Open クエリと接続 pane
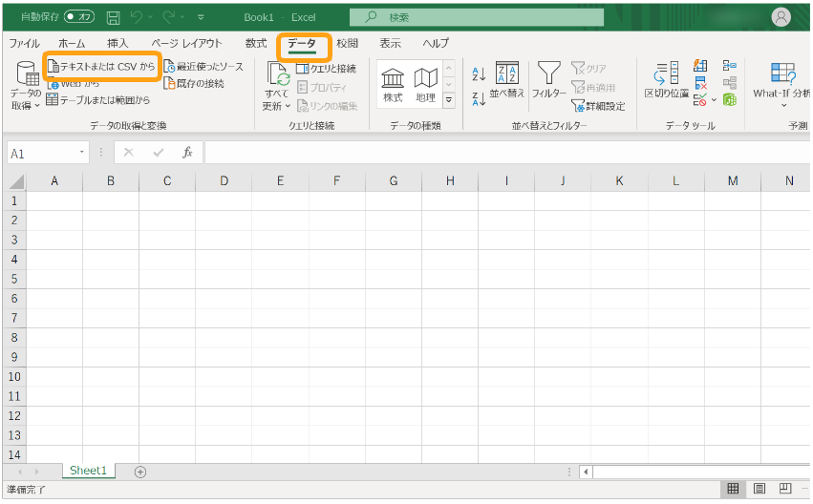Viewport: 813px width, 504px height. tap(326, 69)
